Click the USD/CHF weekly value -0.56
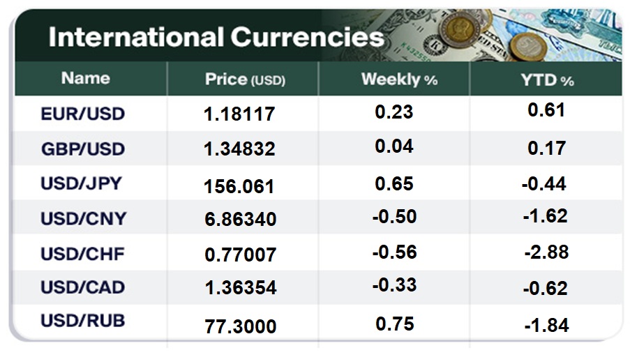The height and width of the screenshot is (364, 630). 394,252
